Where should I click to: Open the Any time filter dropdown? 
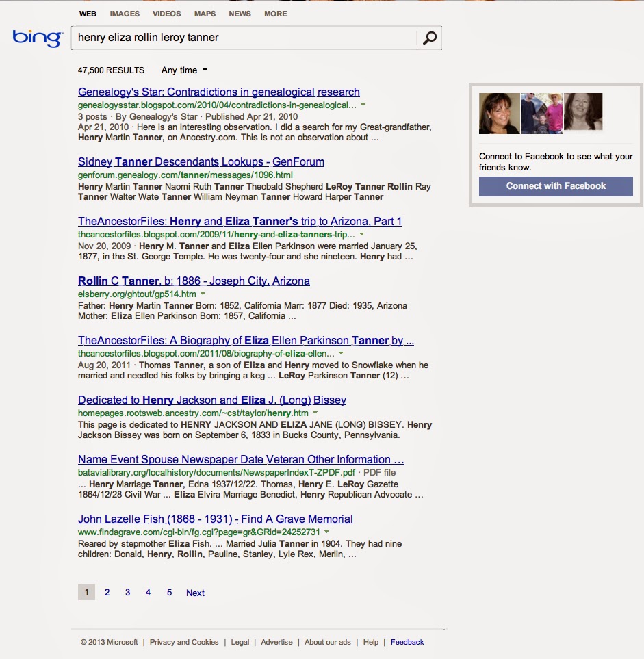pos(185,70)
